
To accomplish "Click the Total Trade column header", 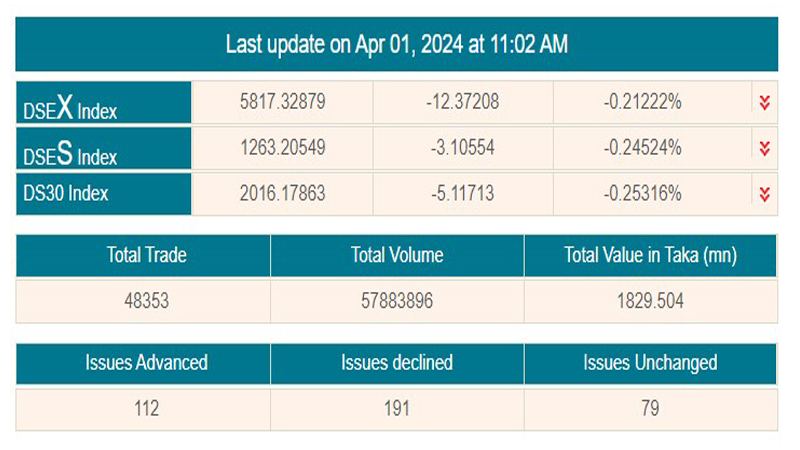I will (146, 255).
